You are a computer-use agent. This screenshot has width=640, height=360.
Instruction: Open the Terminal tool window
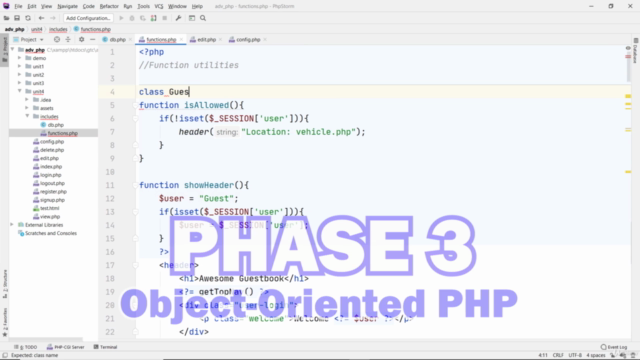click(105, 347)
